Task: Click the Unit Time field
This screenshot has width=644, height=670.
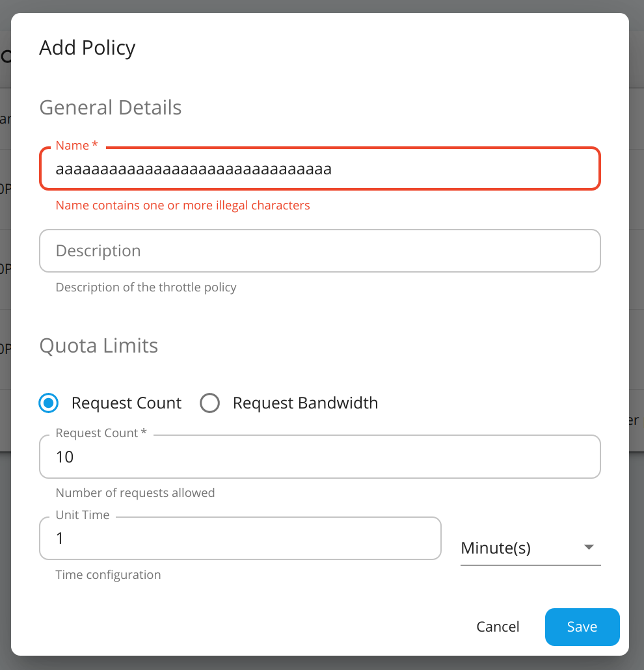Action: point(240,538)
